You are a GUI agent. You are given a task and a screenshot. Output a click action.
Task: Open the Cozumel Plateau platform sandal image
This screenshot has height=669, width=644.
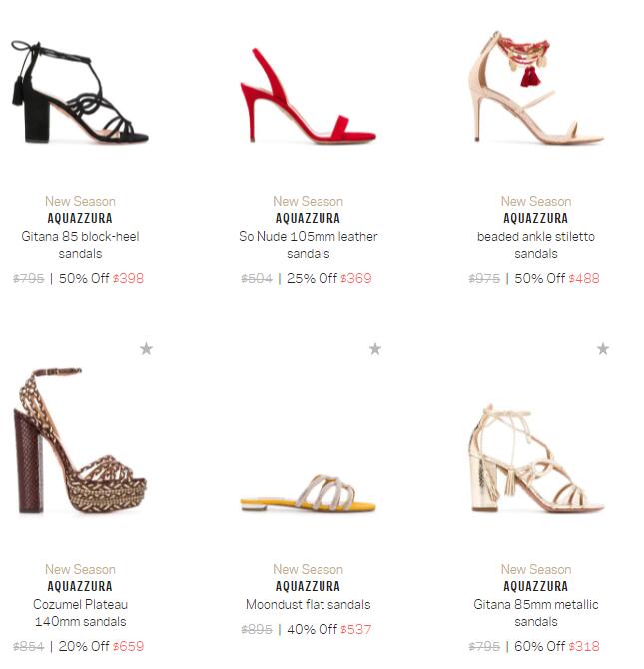point(80,440)
